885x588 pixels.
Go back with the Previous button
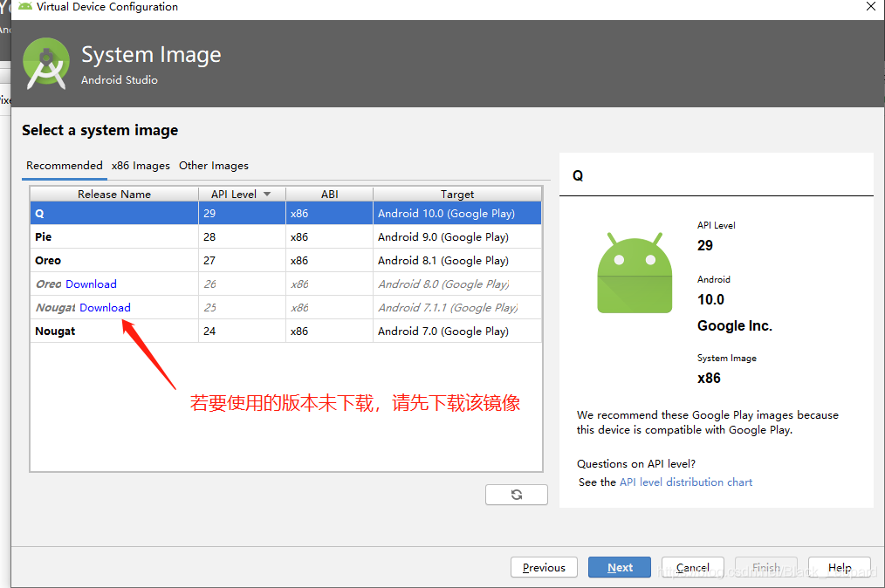pos(544,567)
